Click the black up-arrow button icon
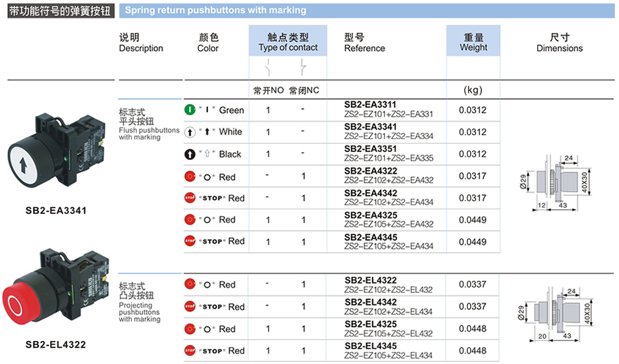 [190, 154]
